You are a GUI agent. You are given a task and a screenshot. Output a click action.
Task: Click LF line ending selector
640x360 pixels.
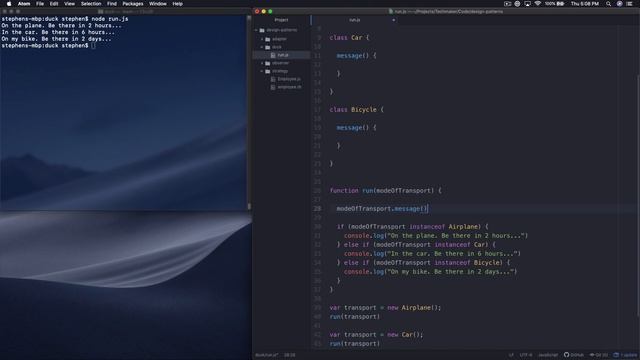tap(511, 355)
